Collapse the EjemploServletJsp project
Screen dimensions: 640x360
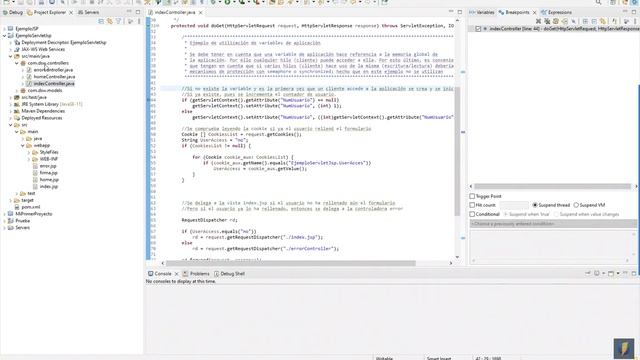pos(4,36)
